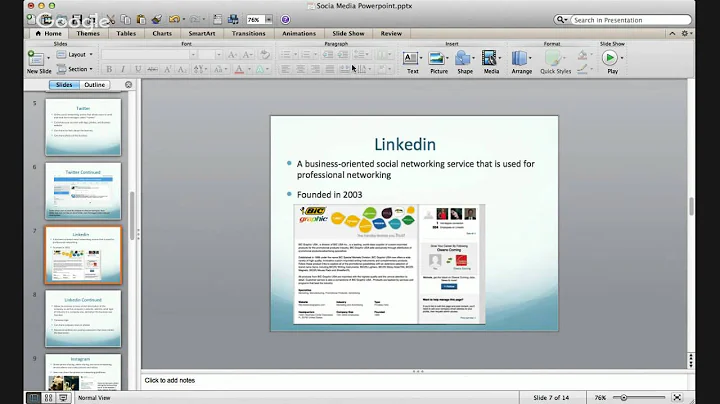Click the Picture insert icon

[436, 58]
